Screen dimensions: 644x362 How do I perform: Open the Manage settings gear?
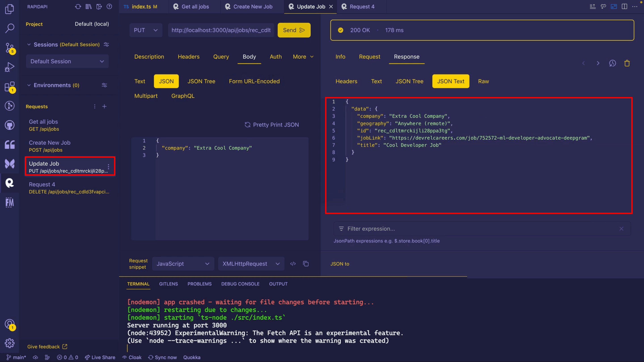[x=9, y=343]
